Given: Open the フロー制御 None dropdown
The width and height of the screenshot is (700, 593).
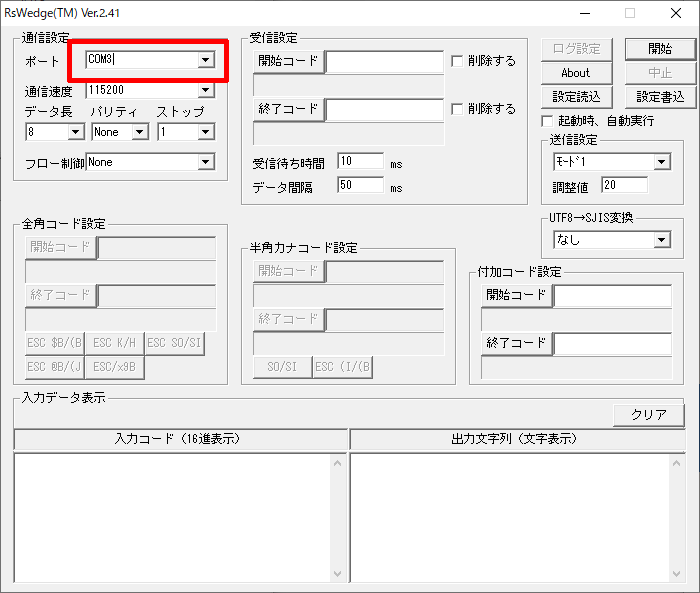Looking at the screenshot, I should pos(205,162).
